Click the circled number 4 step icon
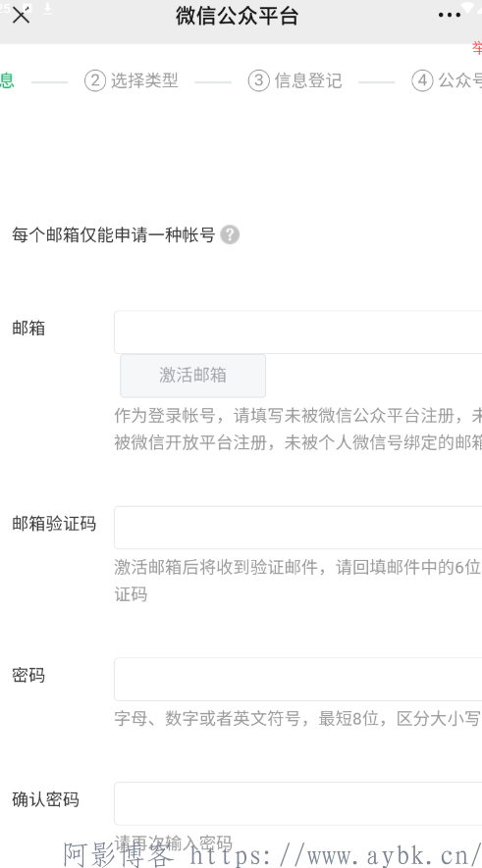Image resolution: width=482 pixels, height=868 pixels. (x=422, y=80)
